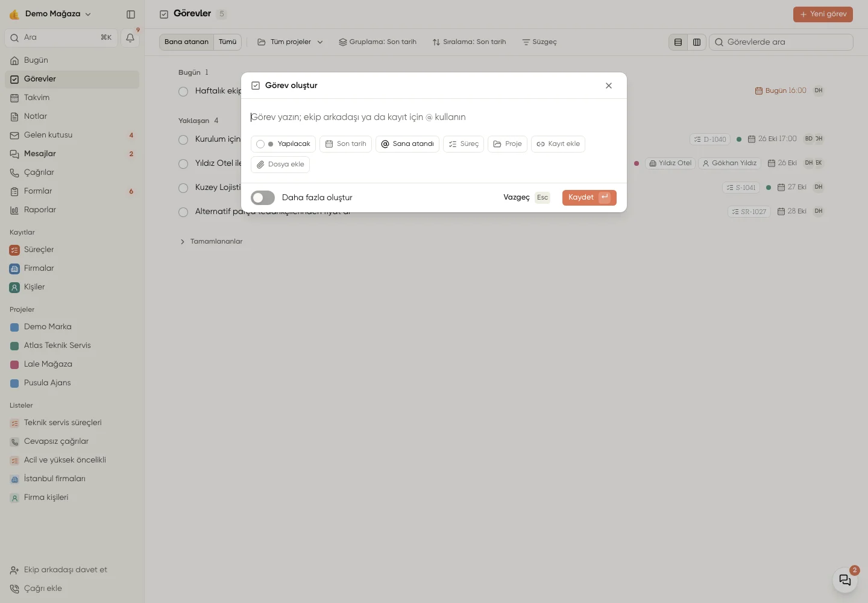Set Son tarih calendar chip

(x=346, y=144)
